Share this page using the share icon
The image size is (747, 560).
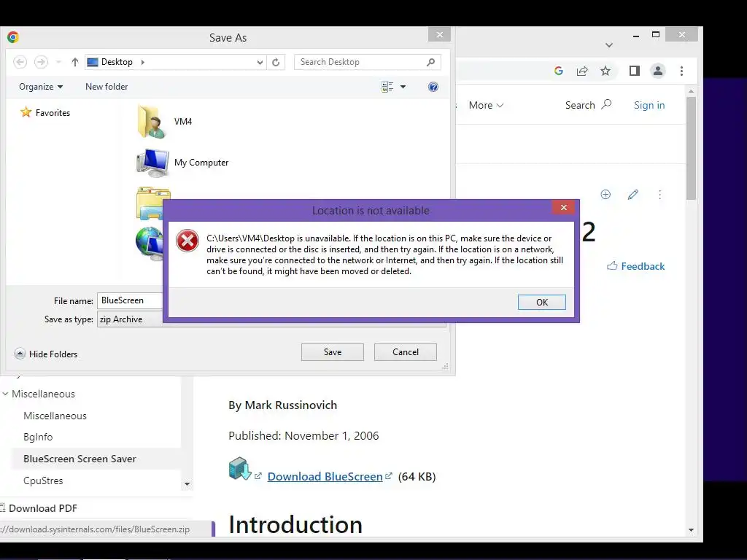[x=582, y=71]
